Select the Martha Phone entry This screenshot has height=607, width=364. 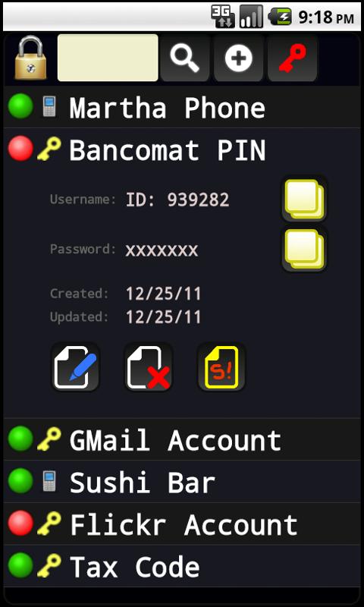point(182,107)
